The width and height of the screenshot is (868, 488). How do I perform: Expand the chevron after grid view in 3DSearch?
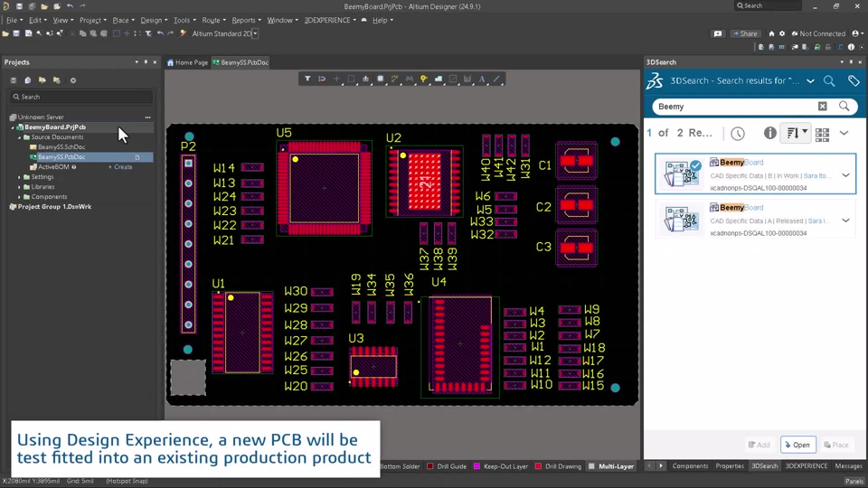[x=844, y=133]
